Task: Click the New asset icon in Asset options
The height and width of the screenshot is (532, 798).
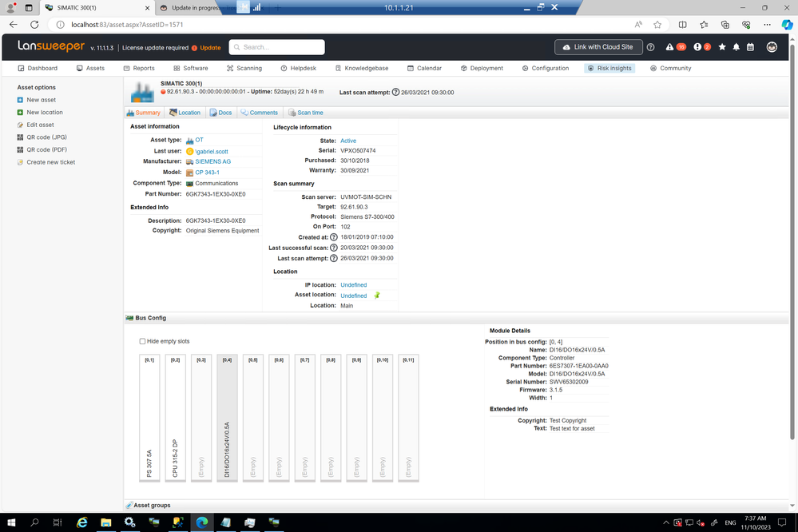Action: [20, 100]
